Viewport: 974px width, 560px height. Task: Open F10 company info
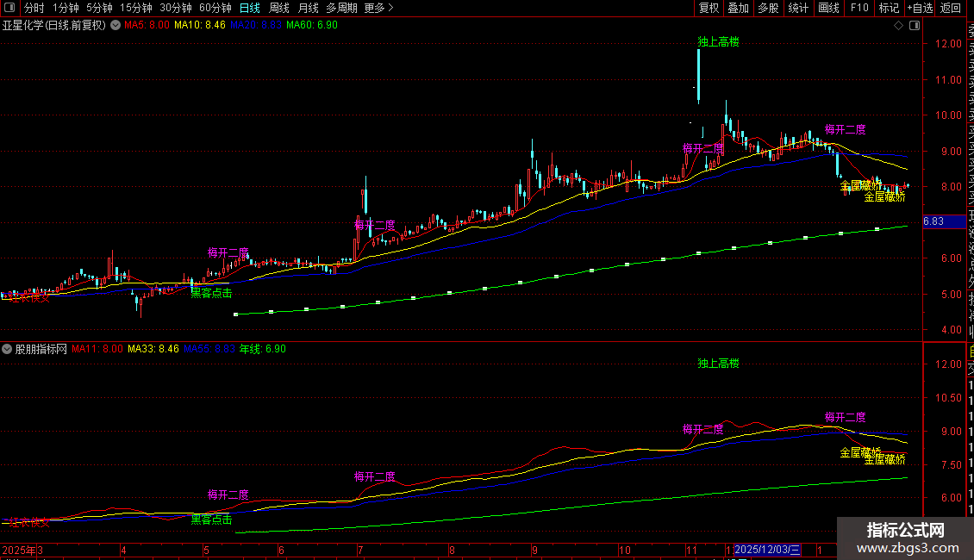[859, 8]
